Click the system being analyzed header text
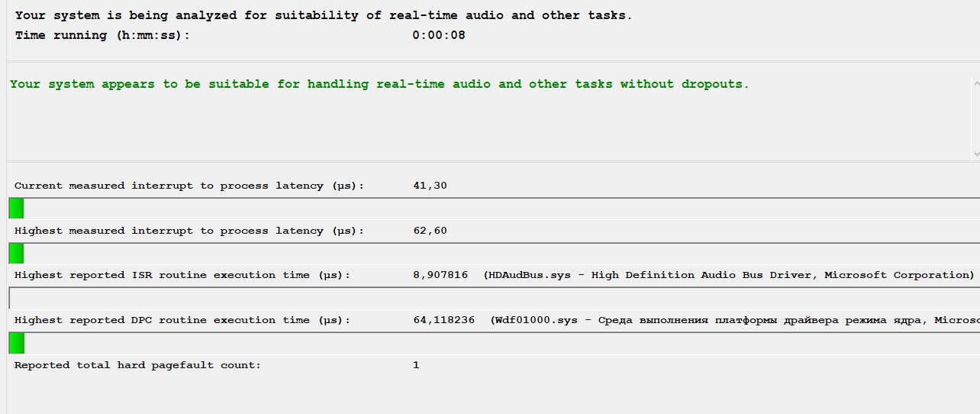 point(324,15)
